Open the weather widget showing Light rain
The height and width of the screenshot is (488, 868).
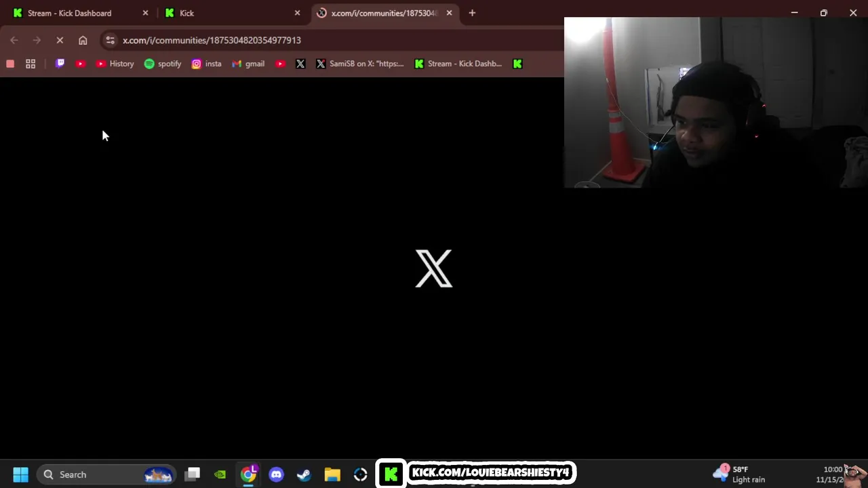tap(741, 474)
